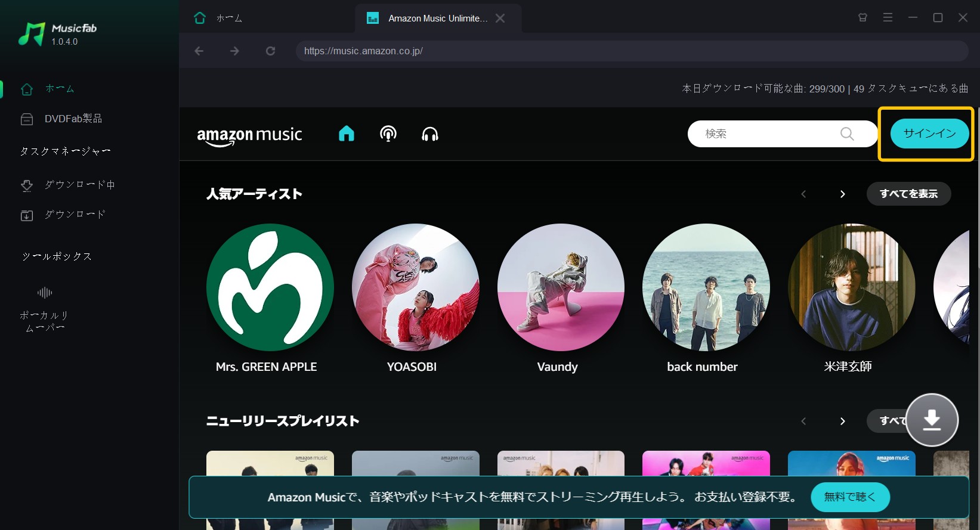980x530 pixels.
Task: Click the amazon music logo
Action: [x=249, y=136]
